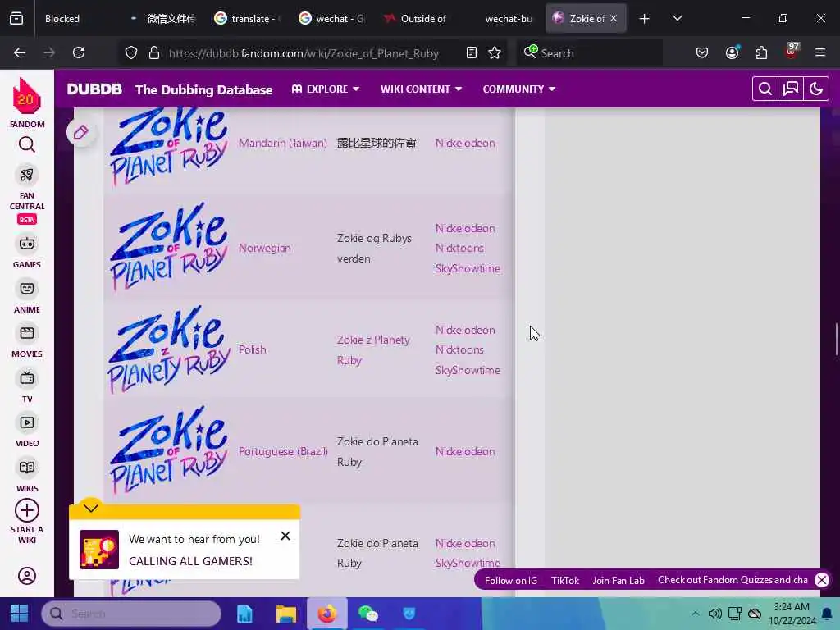
Task: Bookmark this page with the star icon
Action: tap(495, 52)
